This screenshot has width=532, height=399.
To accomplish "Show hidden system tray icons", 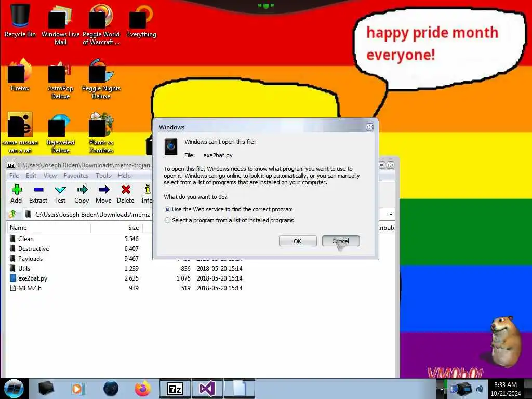I will (441, 389).
